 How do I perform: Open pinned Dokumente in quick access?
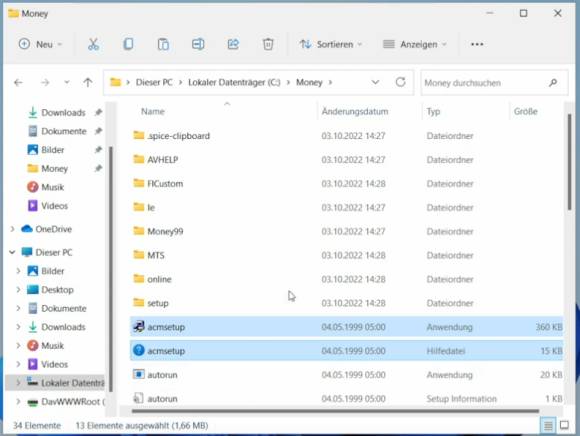click(64, 131)
